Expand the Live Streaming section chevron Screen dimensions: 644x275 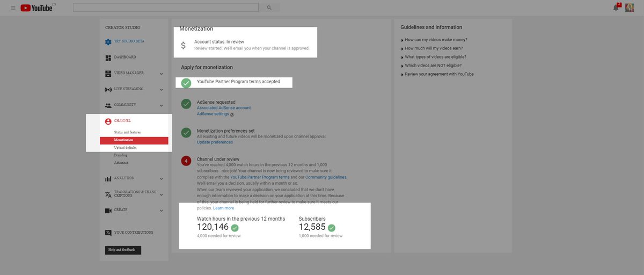[x=161, y=90]
